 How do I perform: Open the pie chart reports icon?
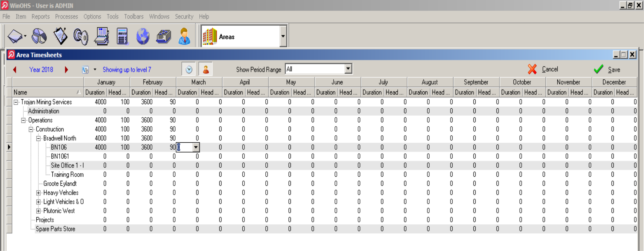tap(39, 36)
